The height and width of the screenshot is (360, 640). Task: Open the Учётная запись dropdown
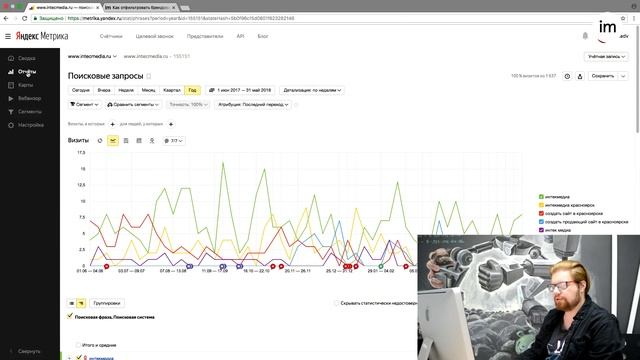tap(606, 56)
